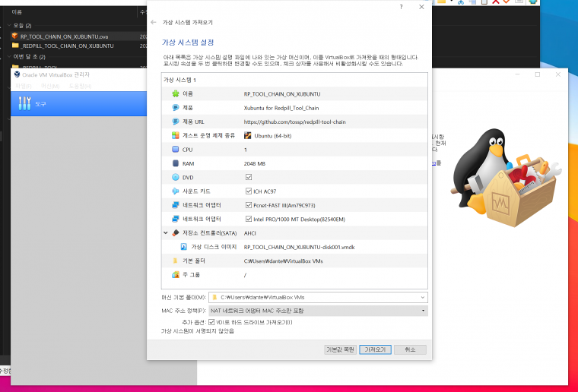
Task: Click the sound card icon beside 사운드 카드
Action: tap(176, 191)
